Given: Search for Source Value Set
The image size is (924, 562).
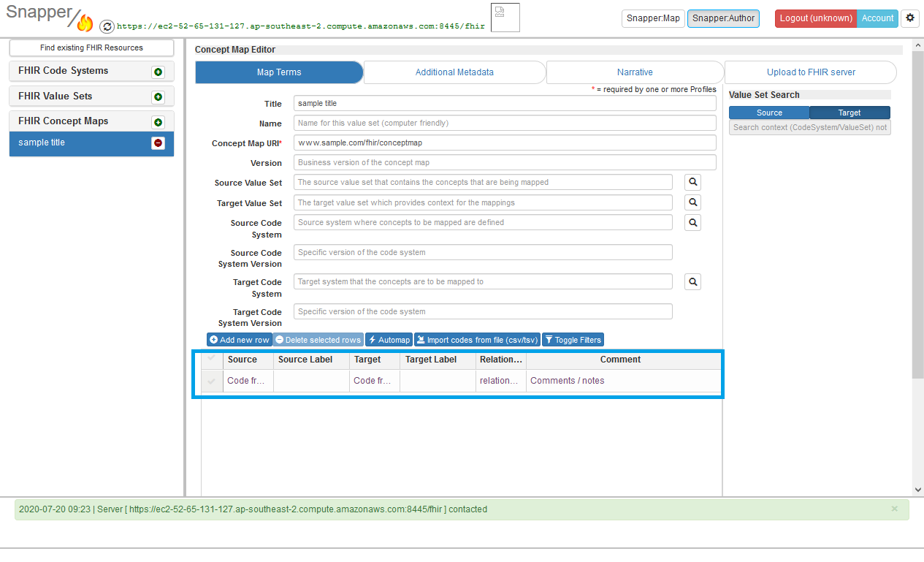Looking at the screenshot, I should tap(692, 182).
